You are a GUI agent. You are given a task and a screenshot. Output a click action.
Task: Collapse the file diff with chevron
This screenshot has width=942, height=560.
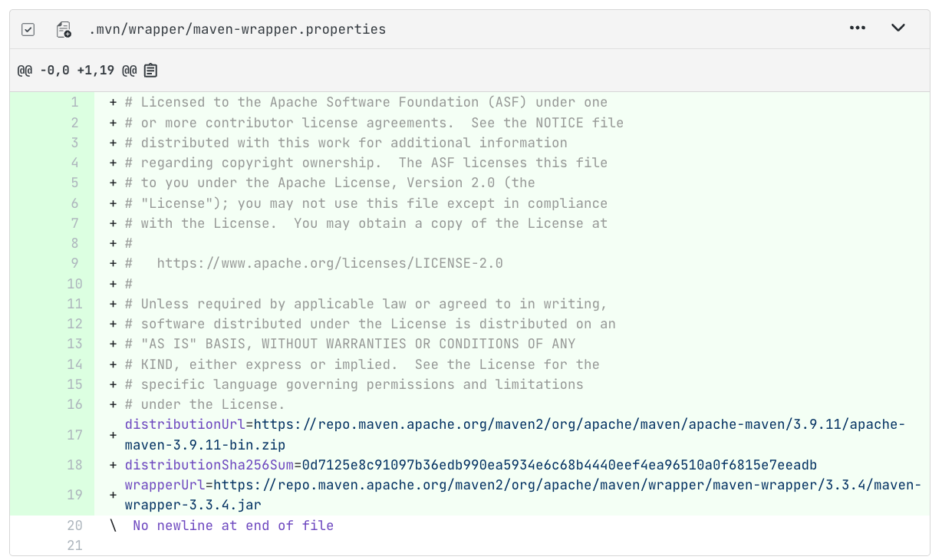(x=898, y=28)
